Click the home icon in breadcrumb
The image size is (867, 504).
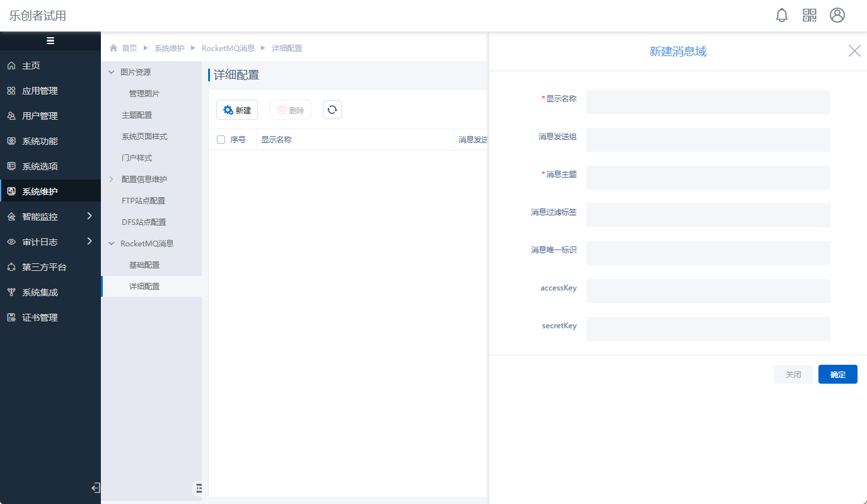(113, 49)
